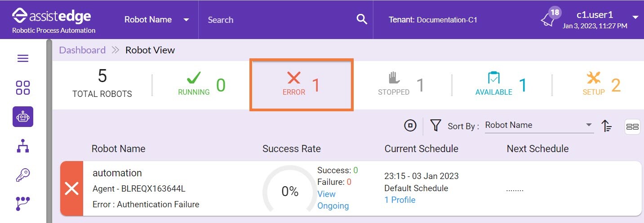
Task: Switch the card/list view toggle
Action: pos(632,127)
